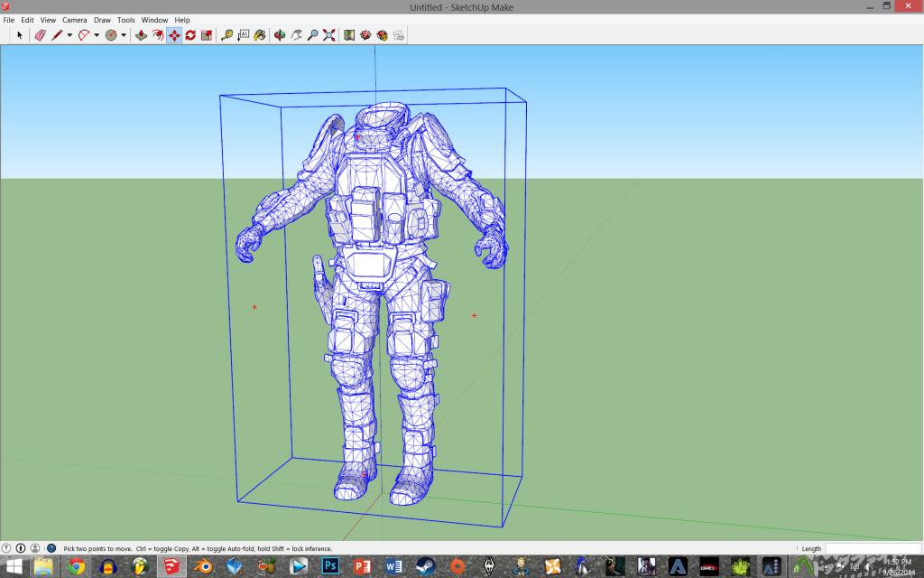Open FL Studio from the taskbar

click(x=140, y=567)
